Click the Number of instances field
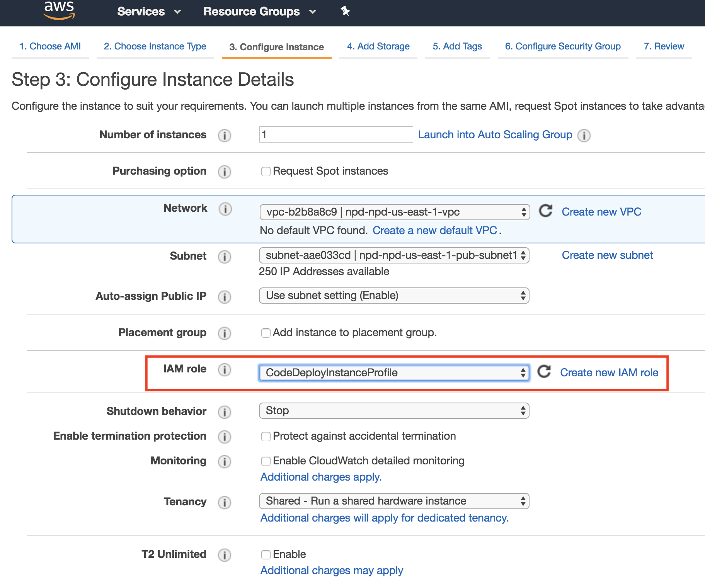This screenshot has height=588, width=705. 335,134
